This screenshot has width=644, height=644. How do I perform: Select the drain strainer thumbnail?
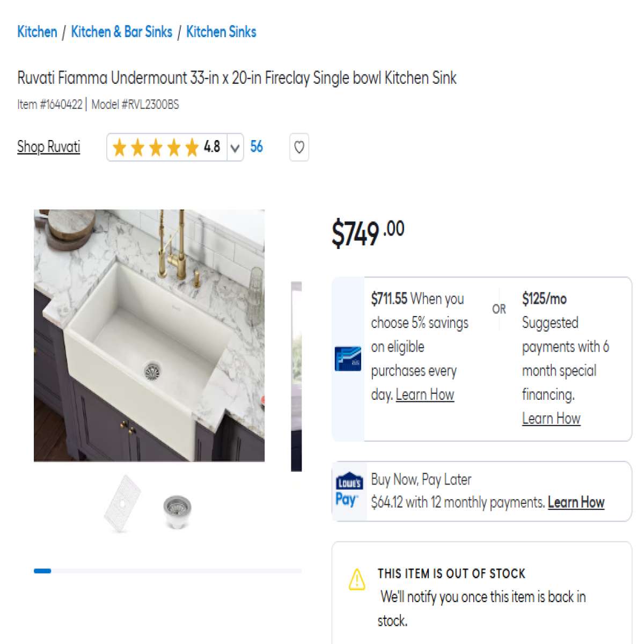(177, 511)
